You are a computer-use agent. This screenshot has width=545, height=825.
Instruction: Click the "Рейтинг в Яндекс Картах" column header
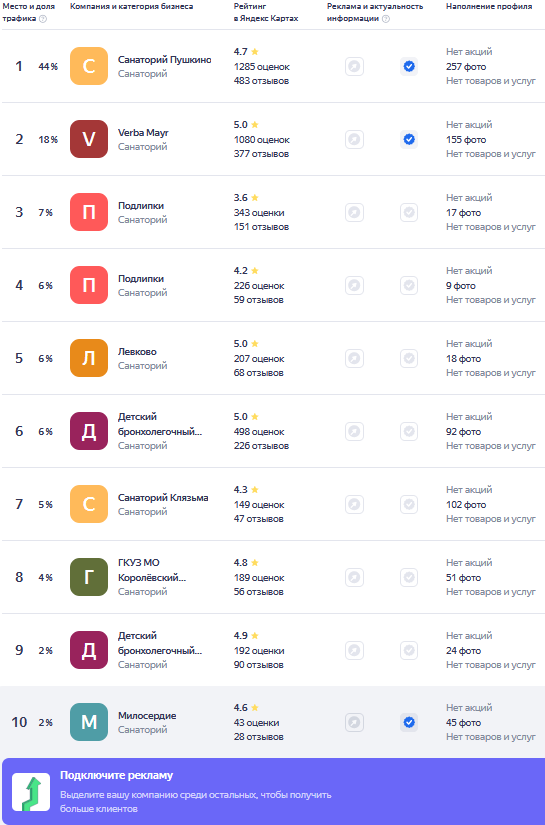point(266,12)
